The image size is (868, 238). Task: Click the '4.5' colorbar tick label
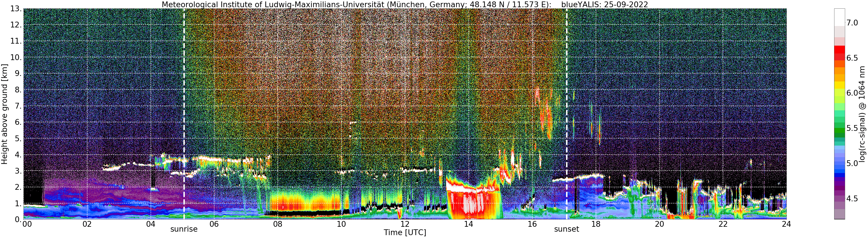(x=852, y=199)
